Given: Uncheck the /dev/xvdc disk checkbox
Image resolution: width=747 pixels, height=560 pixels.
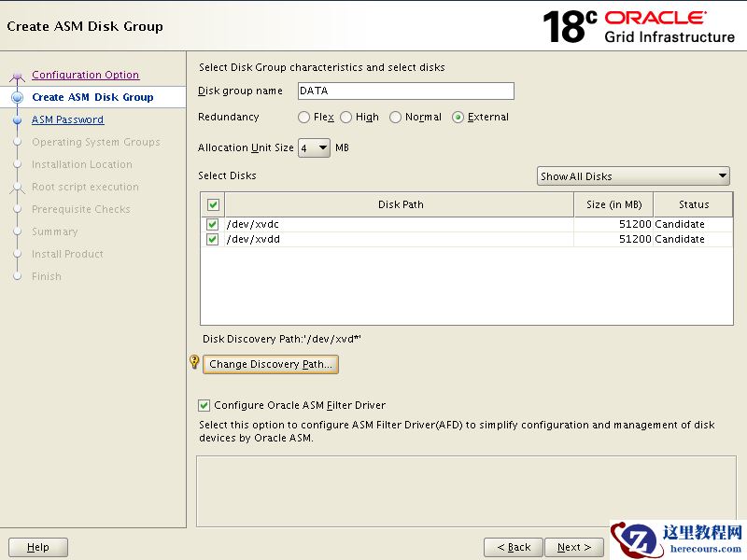Looking at the screenshot, I should pos(213,224).
